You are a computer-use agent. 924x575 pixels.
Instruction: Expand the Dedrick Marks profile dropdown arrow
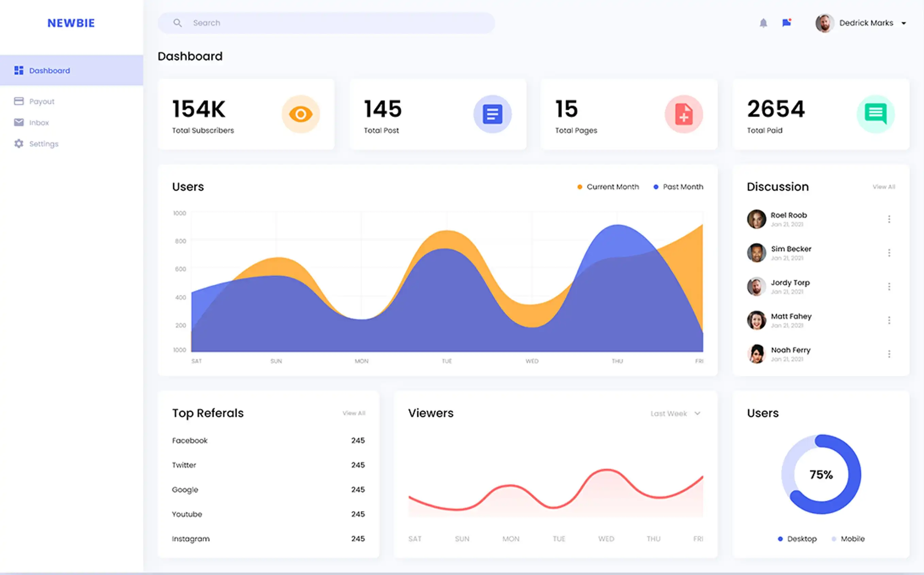click(904, 23)
